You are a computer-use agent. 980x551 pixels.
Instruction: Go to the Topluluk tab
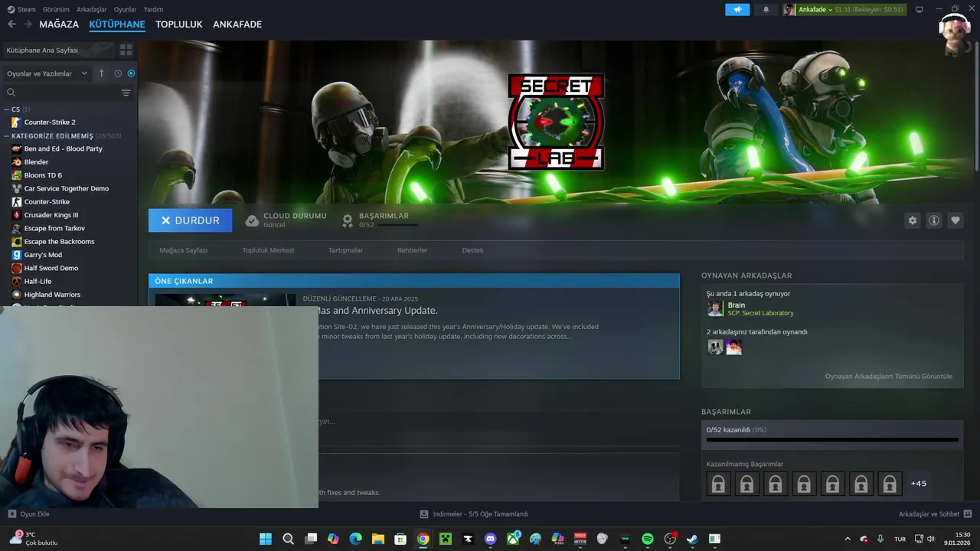179,24
